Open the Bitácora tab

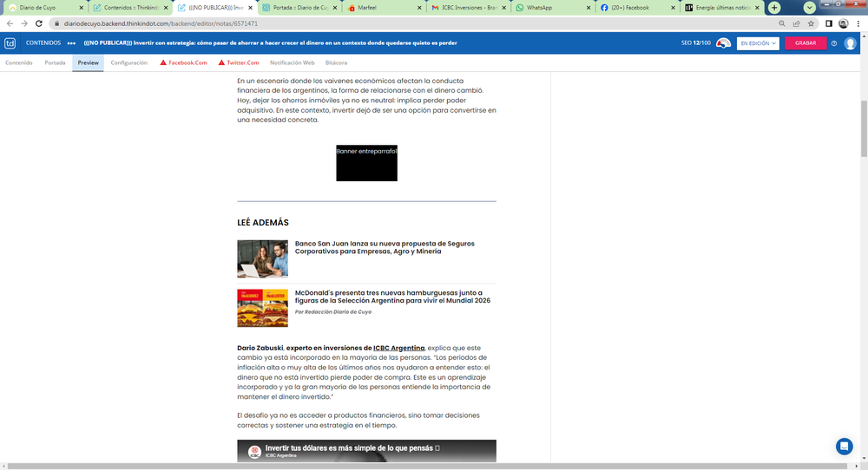336,62
